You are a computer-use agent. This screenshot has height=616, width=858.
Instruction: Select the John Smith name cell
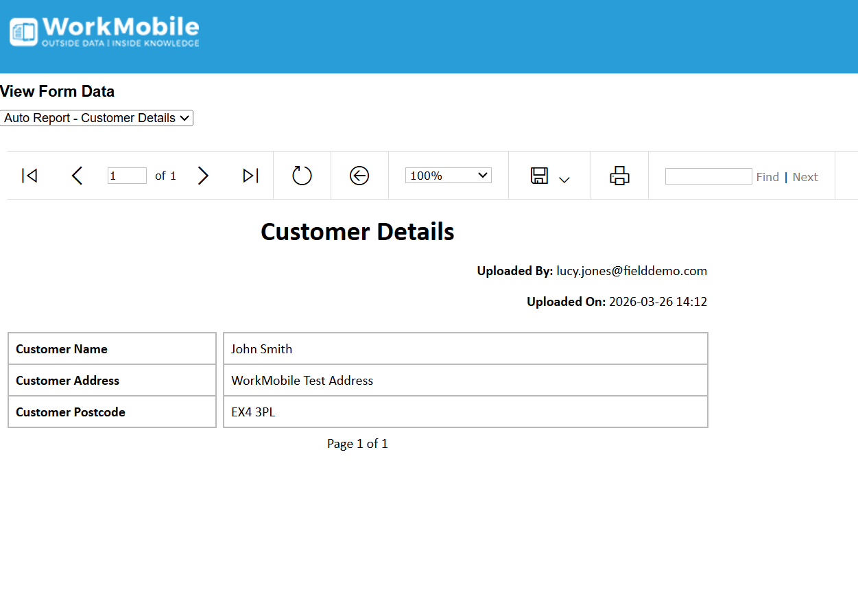pyautogui.click(x=262, y=349)
